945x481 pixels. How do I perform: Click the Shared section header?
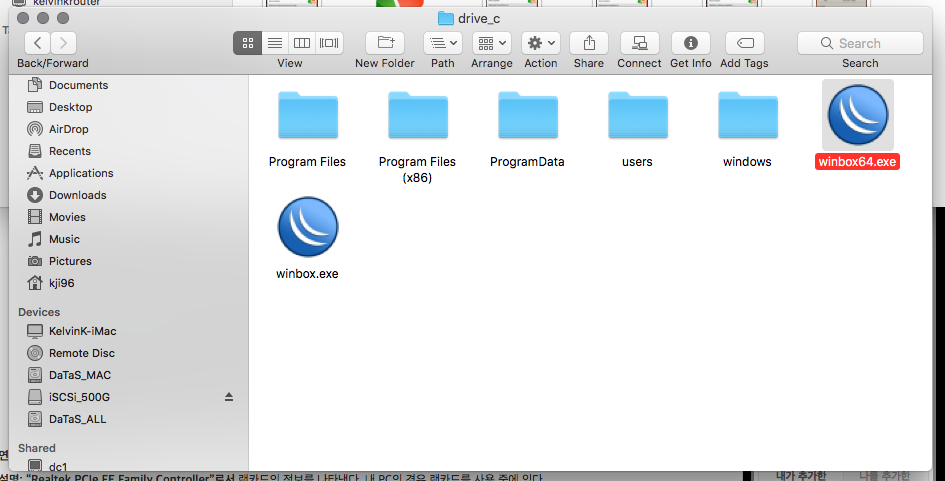(37, 448)
